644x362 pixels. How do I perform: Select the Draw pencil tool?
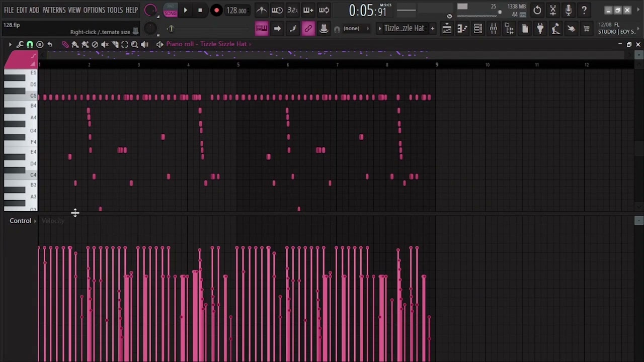(x=65, y=44)
